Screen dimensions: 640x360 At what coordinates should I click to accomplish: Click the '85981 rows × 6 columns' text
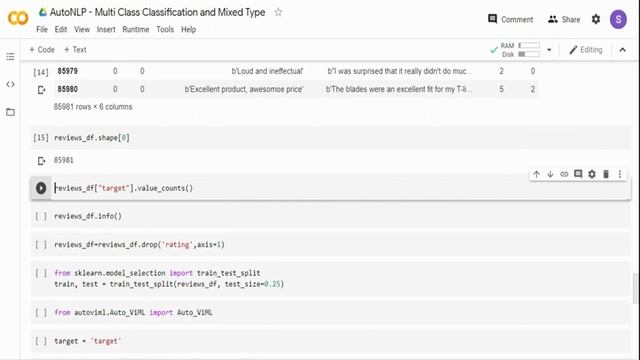[x=93, y=107]
